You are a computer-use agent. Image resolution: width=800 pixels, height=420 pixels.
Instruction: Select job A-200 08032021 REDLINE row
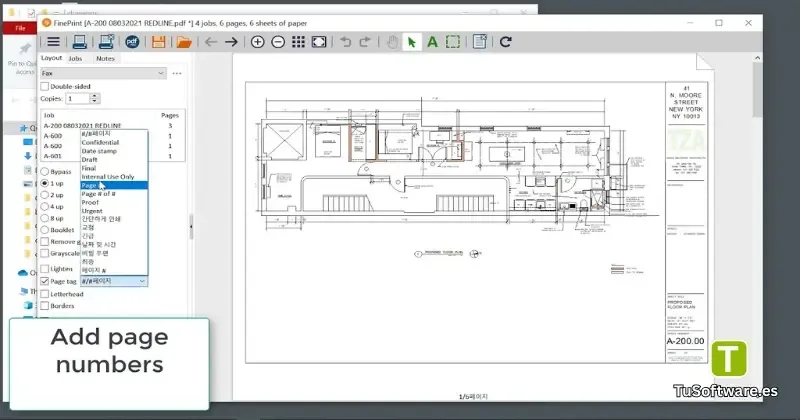tap(112, 126)
